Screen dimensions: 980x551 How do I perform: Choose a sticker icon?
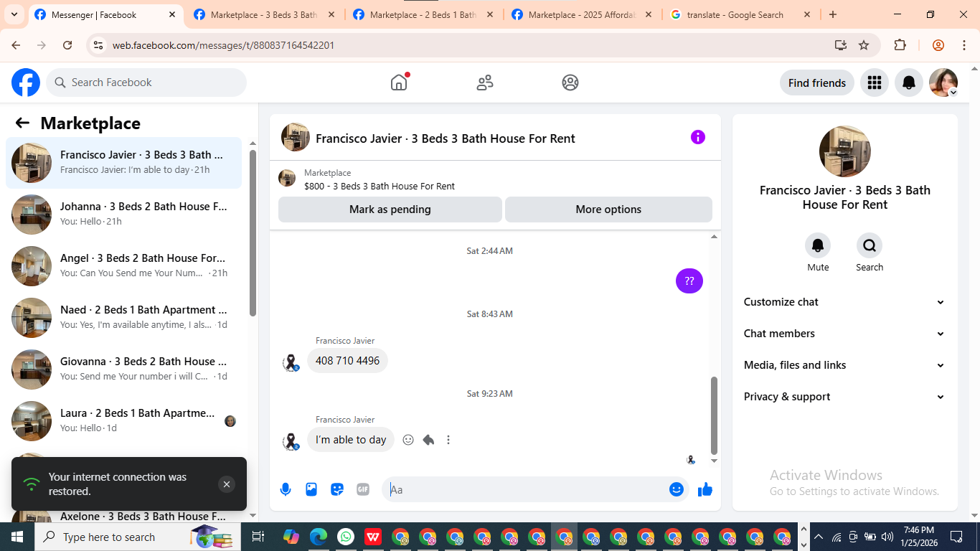pos(337,489)
